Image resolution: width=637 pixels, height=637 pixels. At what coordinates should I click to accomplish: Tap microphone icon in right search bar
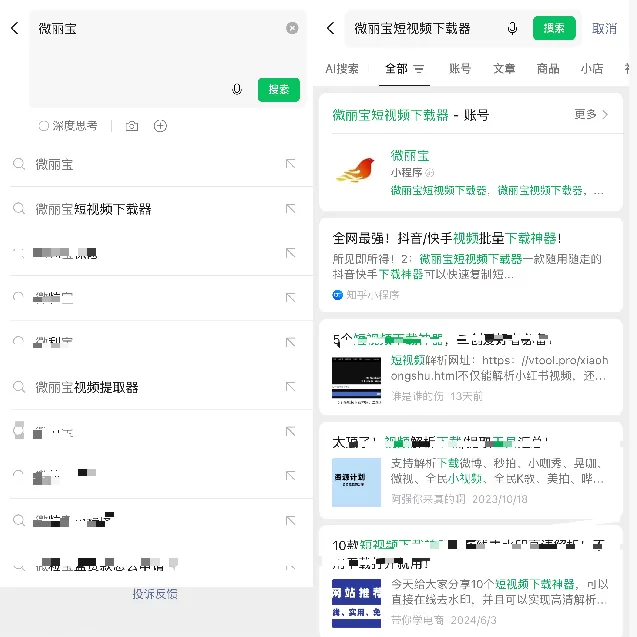coord(512,28)
